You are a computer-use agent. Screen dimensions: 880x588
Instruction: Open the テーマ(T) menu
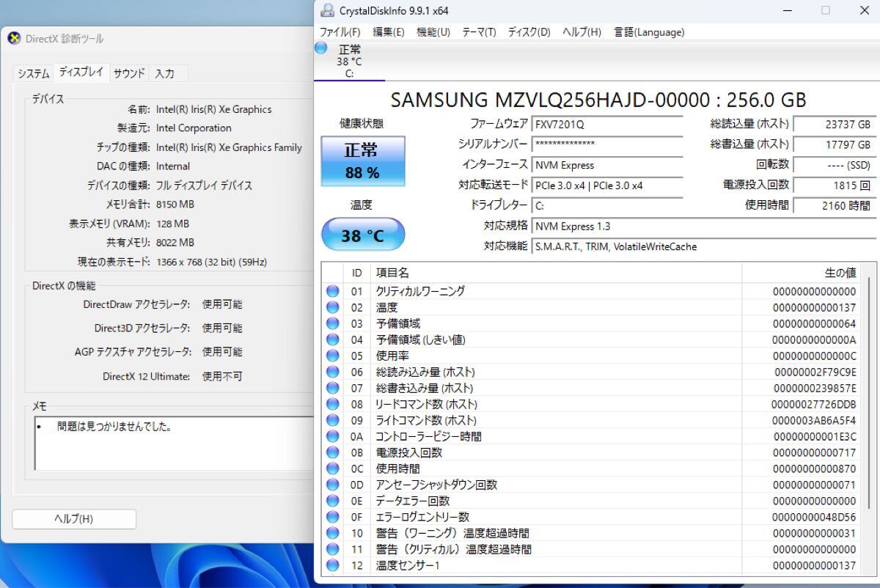[x=479, y=32]
